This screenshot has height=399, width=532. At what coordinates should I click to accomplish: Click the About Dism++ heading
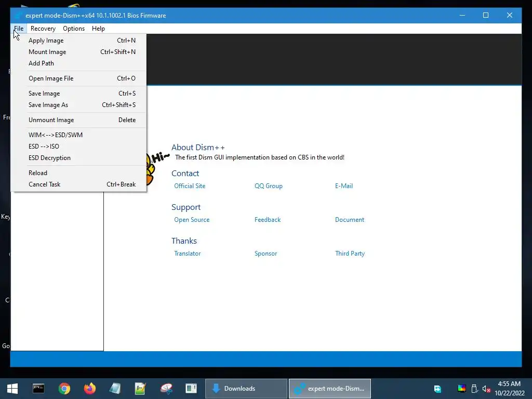tap(198, 147)
